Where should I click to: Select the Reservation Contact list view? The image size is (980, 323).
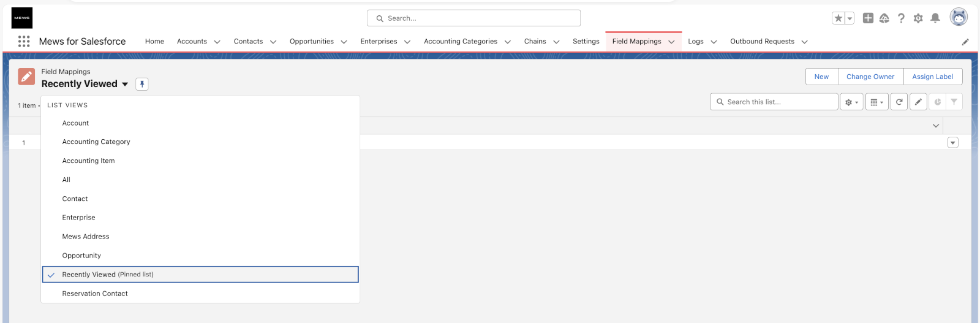(200, 294)
